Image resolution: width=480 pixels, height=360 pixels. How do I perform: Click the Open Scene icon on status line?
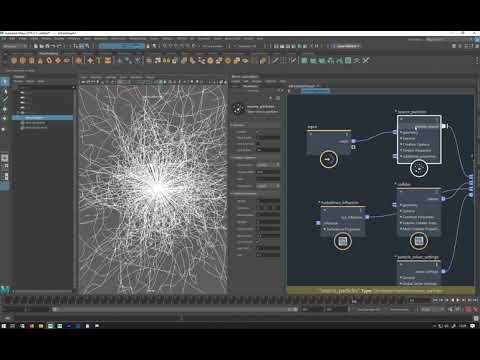(x=41, y=46)
